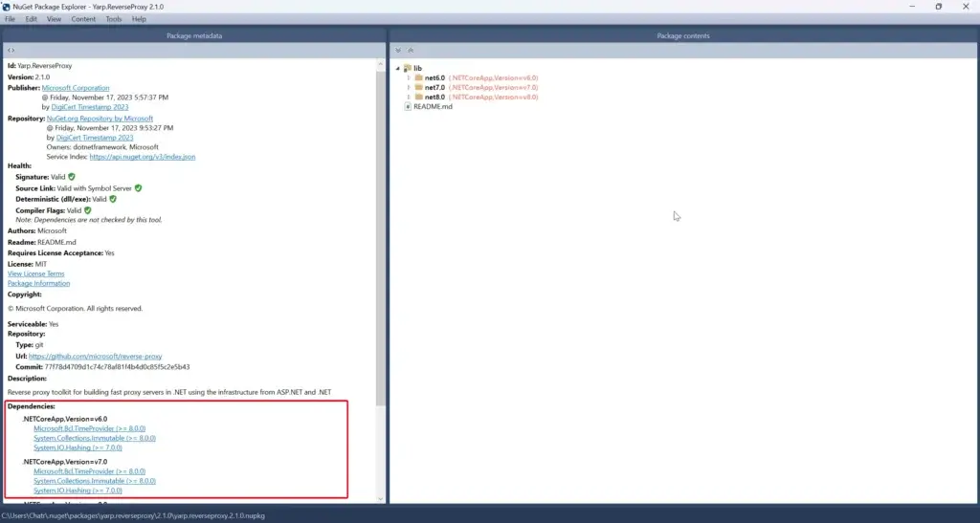This screenshot has width=980, height=523.
Task: Open the View menu
Action: pos(54,19)
